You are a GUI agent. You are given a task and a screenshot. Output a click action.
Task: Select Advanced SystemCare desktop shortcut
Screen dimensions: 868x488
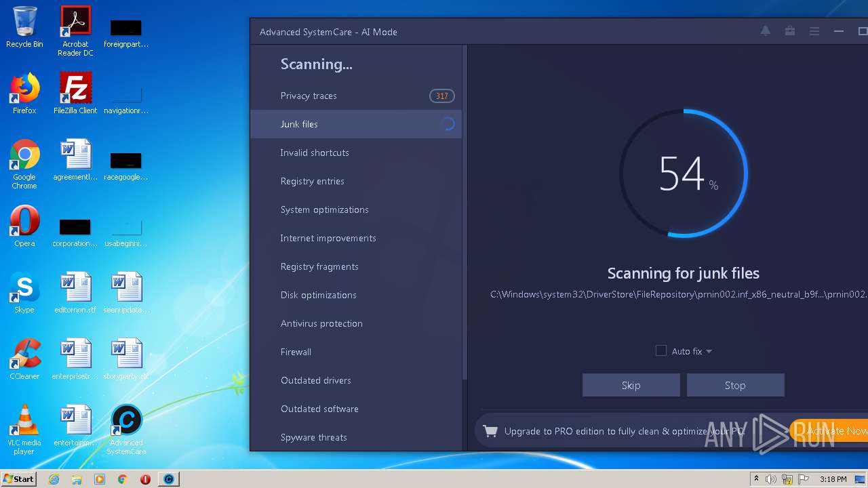click(126, 430)
